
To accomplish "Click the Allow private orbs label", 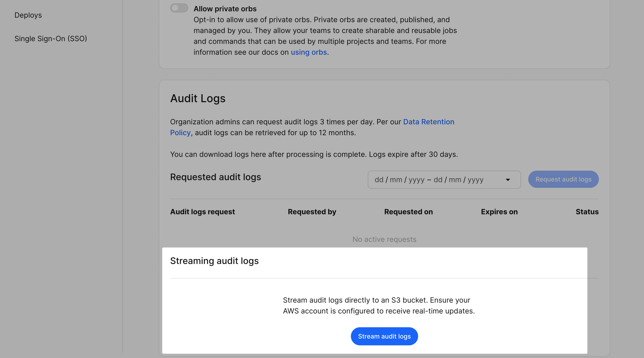I will tap(225, 9).
